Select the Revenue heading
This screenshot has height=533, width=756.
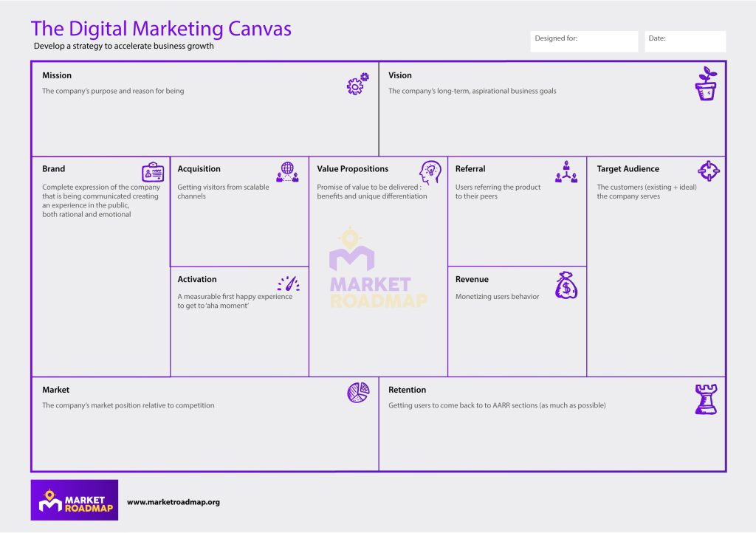pos(472,279)
